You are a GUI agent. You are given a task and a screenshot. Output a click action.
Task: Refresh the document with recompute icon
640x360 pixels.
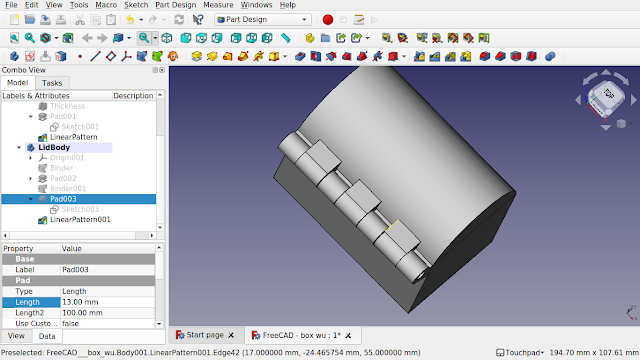[x=179, y=20]
